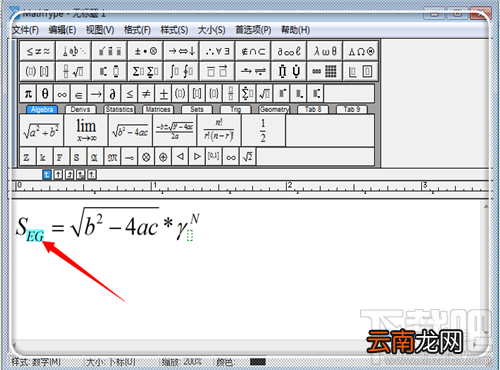The image size is (500, 370).
Task: Open the fraction and radical templates palette
Action: tap(74, 71)
